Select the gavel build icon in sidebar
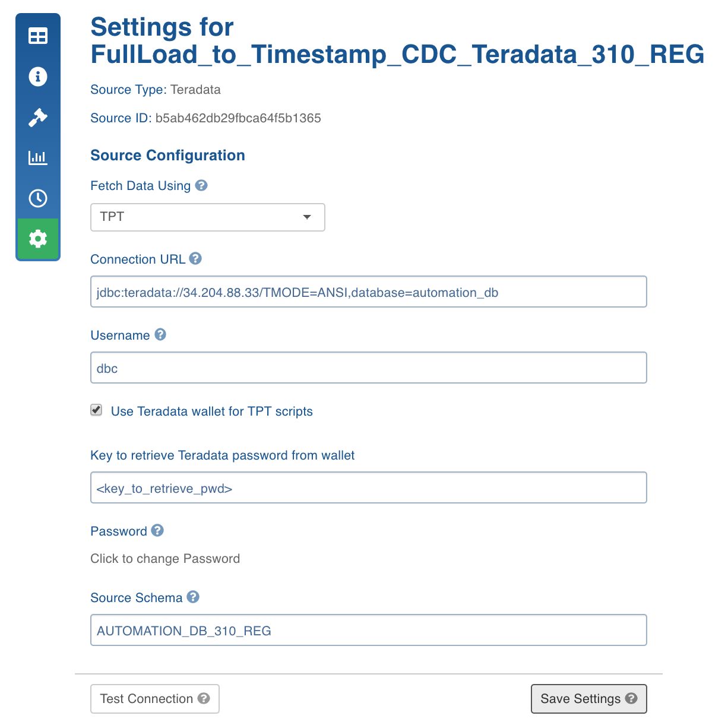The height and width of the screenshot is (722, 728). 38,117
